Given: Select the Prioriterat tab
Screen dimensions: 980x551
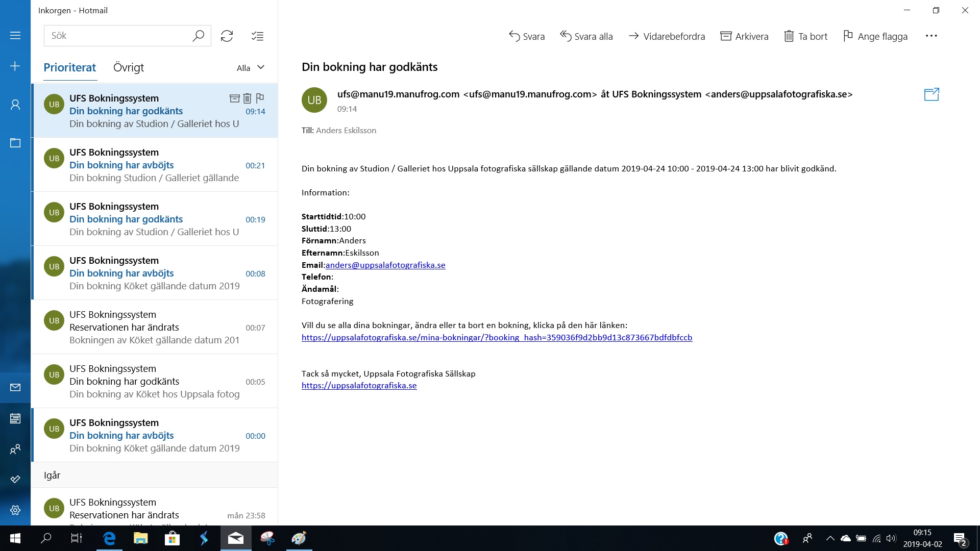Looking at the screenshot, I should coord(70,67).
